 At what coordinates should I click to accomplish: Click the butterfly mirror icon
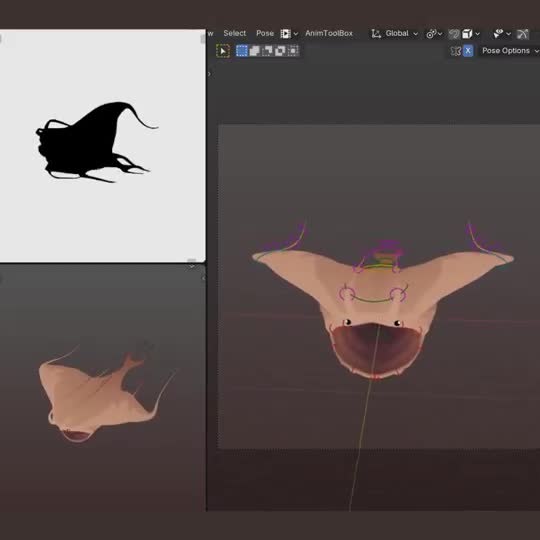tap(456, 51)
